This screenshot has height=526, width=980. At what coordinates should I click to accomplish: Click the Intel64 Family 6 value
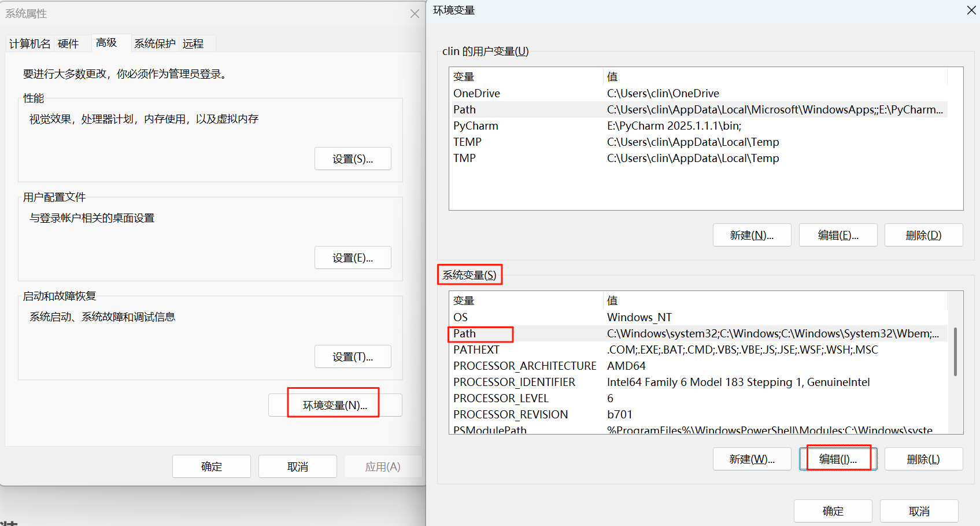738,382
